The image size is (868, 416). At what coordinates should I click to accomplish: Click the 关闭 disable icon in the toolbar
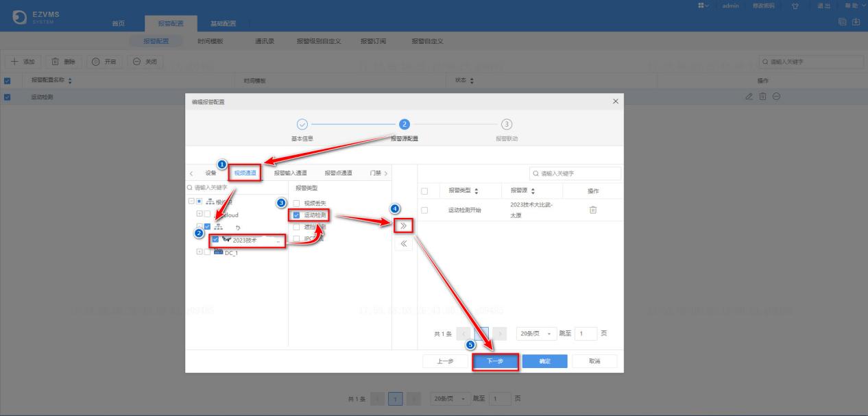coord(136,61)
